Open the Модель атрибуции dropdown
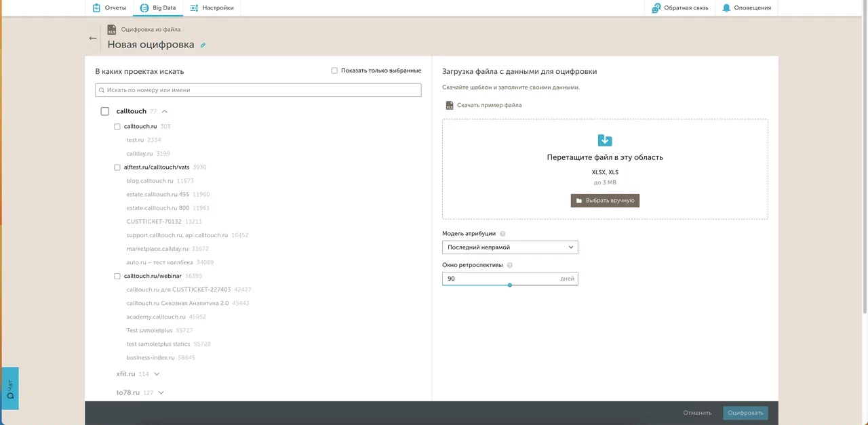Screen dimensions: 868x425 tap(510, 247)
